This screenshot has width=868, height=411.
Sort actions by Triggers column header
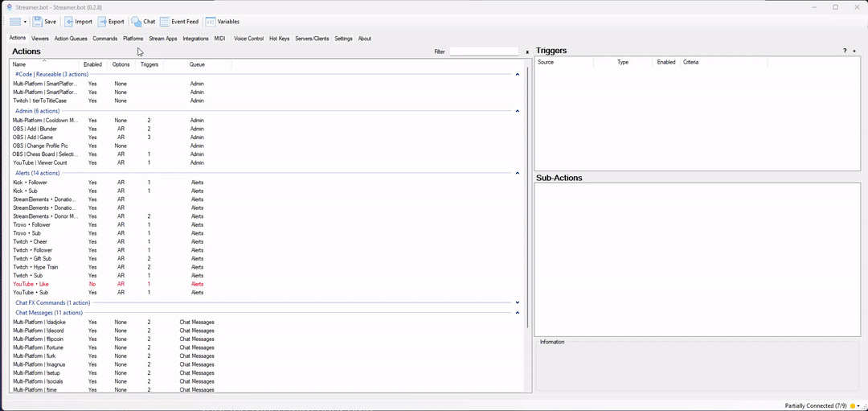149,64
